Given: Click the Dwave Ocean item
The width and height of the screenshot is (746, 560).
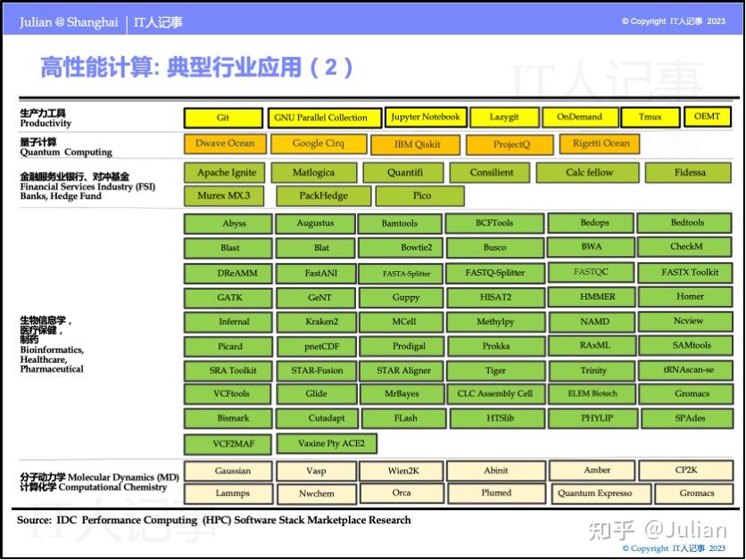Looking at the screenshot, I should 223,144.
